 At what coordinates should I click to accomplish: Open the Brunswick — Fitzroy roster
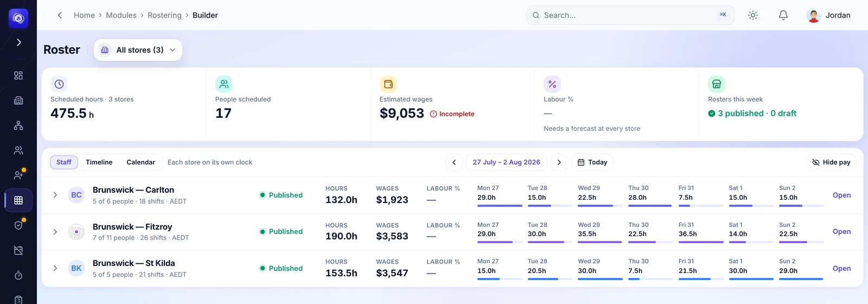[841, 232]
